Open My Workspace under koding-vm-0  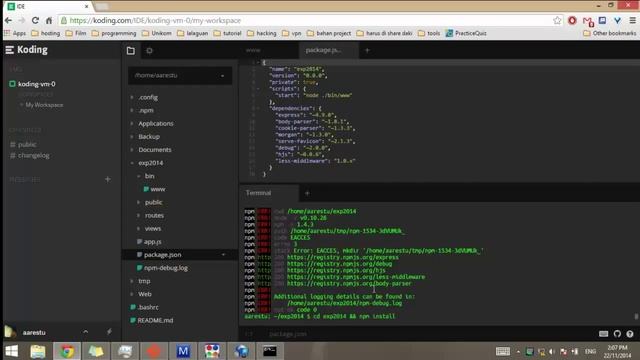click(44, 105)
